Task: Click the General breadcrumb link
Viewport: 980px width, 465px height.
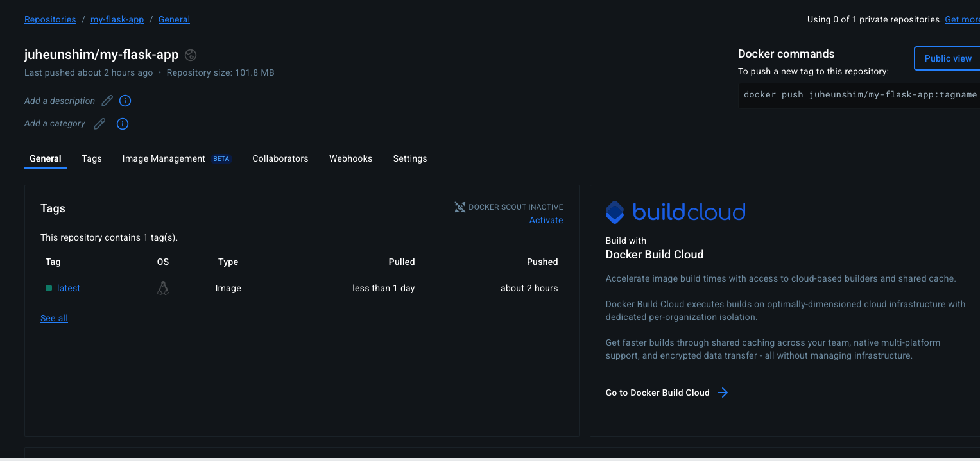Action: pos(174,19)
